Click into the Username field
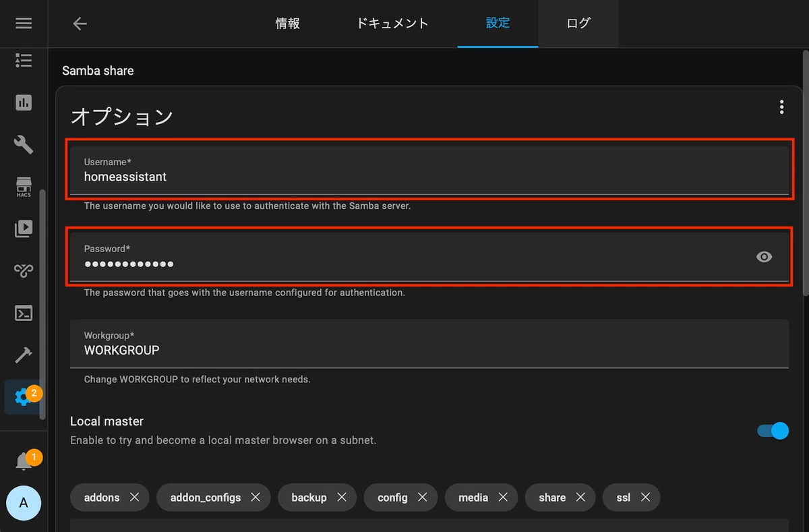809x532 pixels. coord(429,170)
